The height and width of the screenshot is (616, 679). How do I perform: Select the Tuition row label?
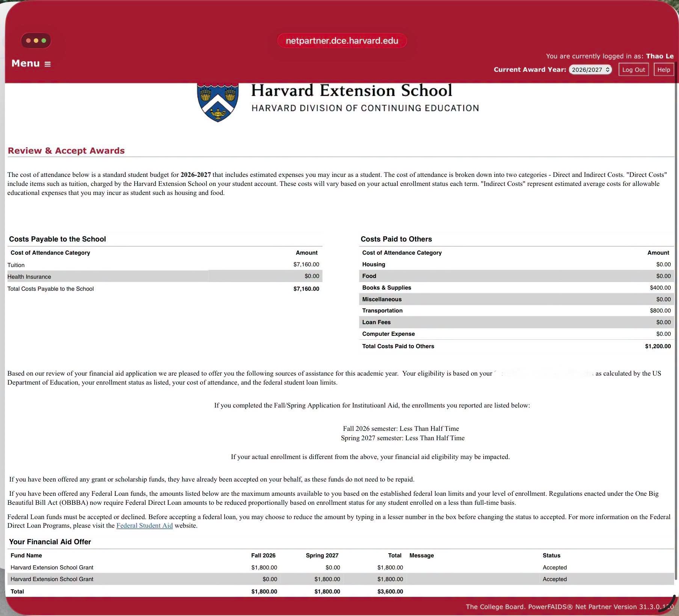click(x=16, y=265)
